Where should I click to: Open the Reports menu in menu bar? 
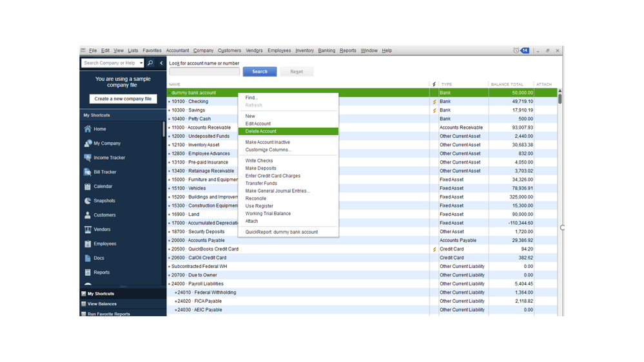pyautogui.click(x=348, y=50)
